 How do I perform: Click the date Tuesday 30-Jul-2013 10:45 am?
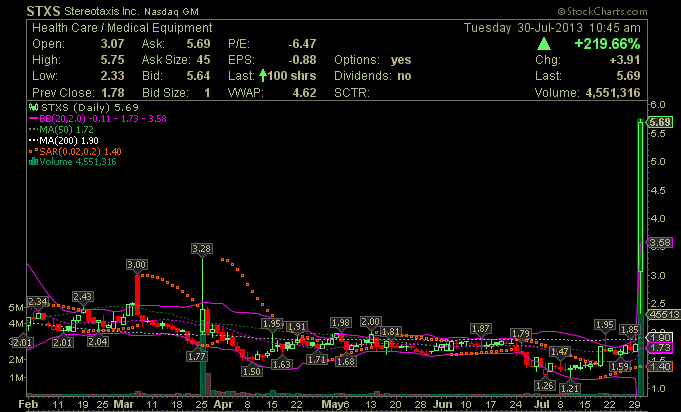(x=552, y=28)
